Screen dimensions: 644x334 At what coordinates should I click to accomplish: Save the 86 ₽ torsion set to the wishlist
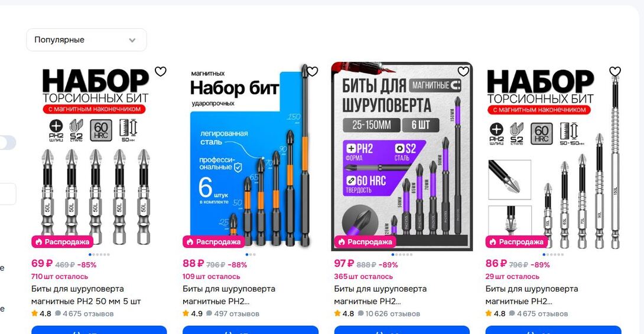click(615, 71)
